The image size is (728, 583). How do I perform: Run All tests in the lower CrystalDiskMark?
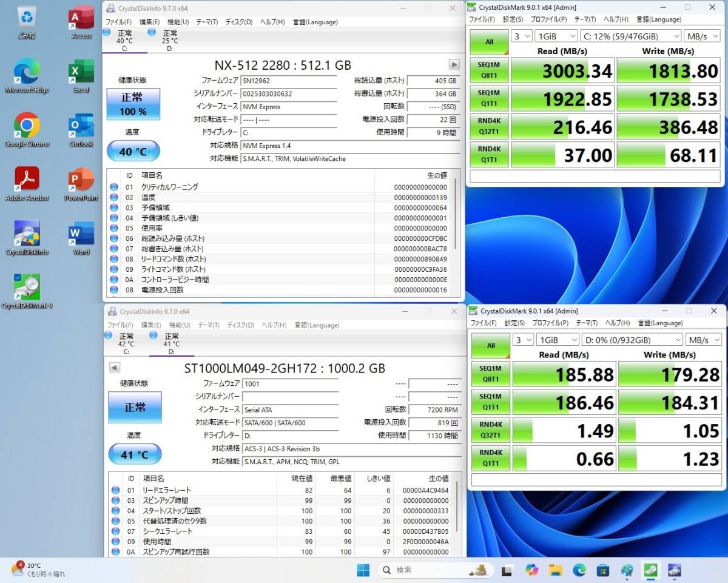point(491,345)
